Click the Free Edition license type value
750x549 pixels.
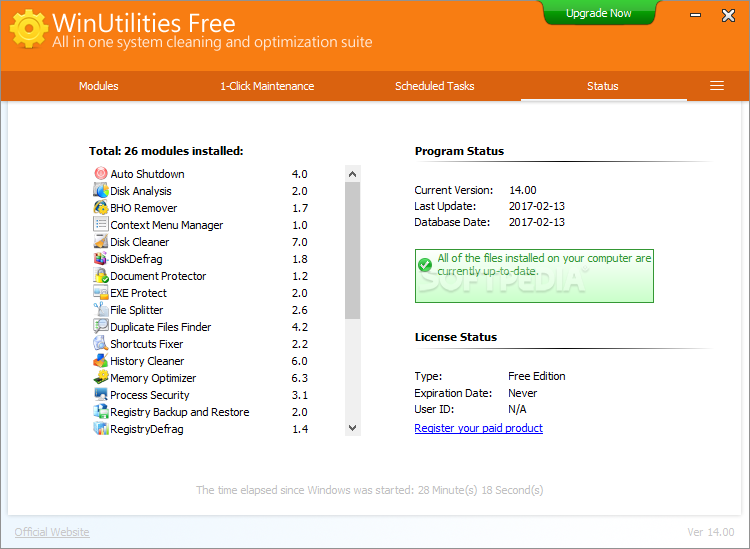537,376
